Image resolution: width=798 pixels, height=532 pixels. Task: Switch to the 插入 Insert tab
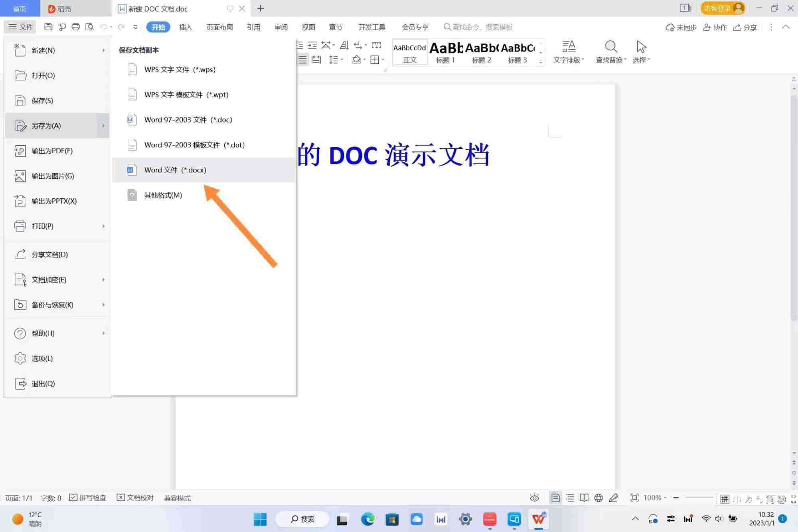point(186,27)
